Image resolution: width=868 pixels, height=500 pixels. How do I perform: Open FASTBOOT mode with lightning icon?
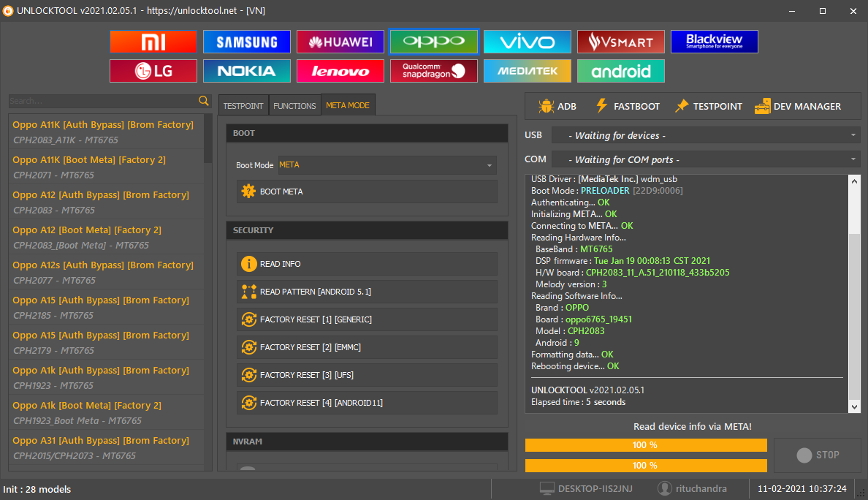[x=628, y=106]
